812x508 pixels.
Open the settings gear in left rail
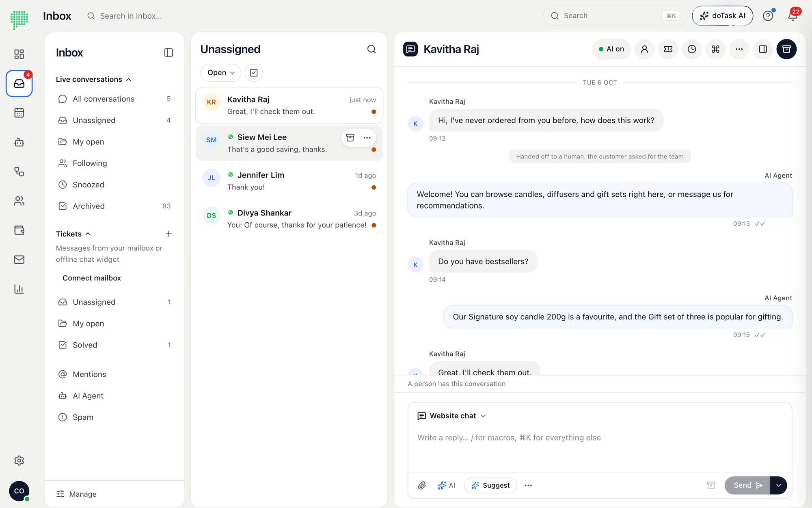click(x=19, y=460)
